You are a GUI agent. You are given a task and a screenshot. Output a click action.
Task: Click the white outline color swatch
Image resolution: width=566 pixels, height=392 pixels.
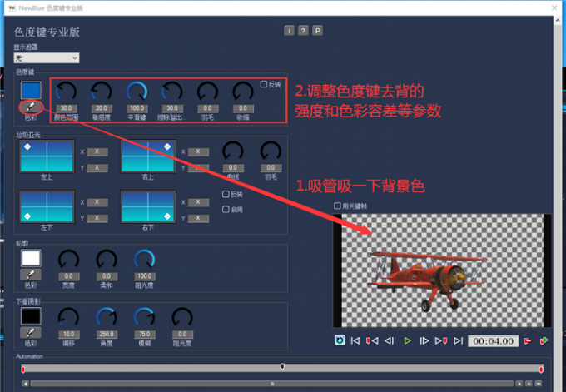pyautogui.click(x=31, y=259)
